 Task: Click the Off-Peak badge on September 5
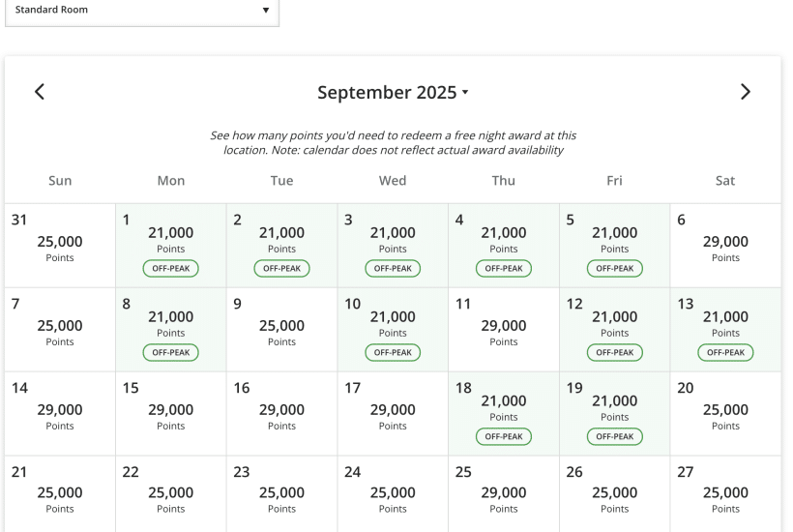[614, 268]
